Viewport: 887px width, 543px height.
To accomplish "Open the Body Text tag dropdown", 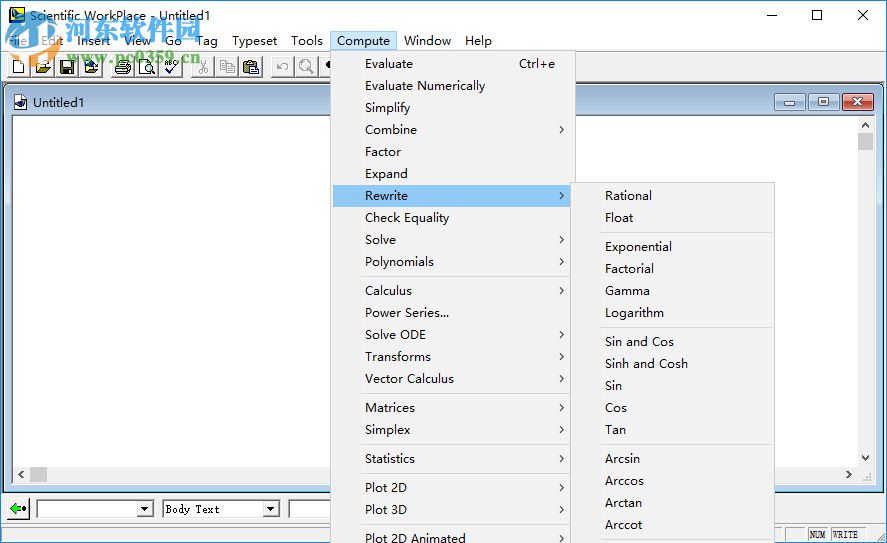I will pos(270,509).
